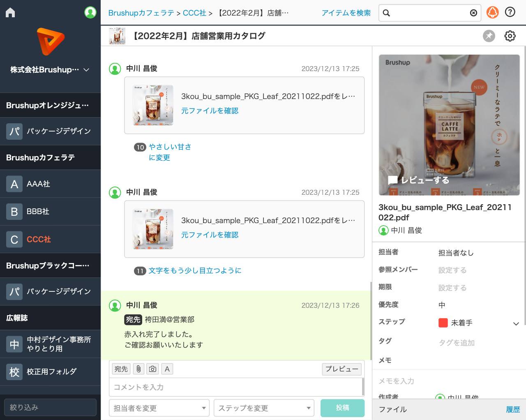The height and width of the screenshot is (420, 526).
Task: Click the B icon for BBB社
Action: (x=14, y=212)
